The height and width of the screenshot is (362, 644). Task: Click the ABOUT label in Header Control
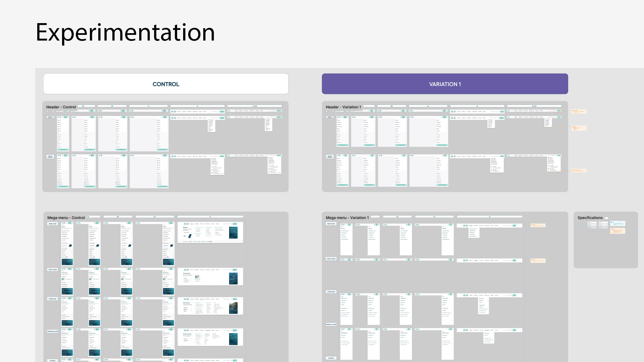click(x=50, y=117)
